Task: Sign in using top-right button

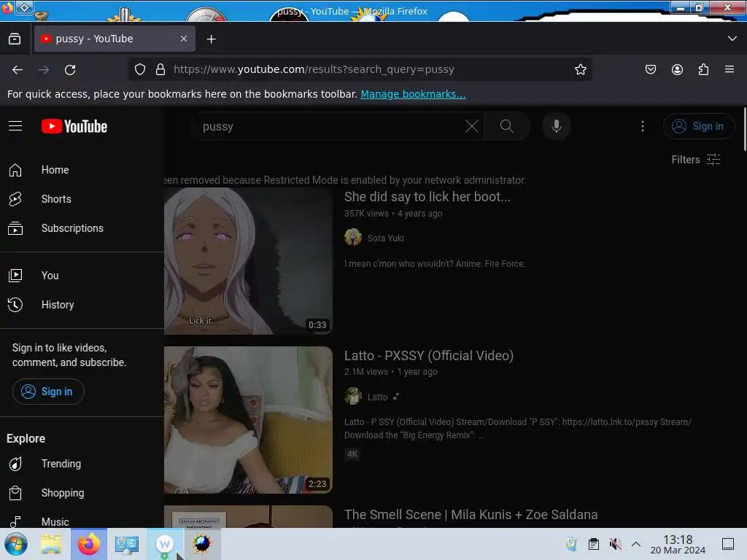Action: pos(698,126)
